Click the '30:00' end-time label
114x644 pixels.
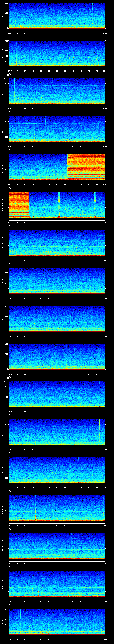(x=105, y=601)
